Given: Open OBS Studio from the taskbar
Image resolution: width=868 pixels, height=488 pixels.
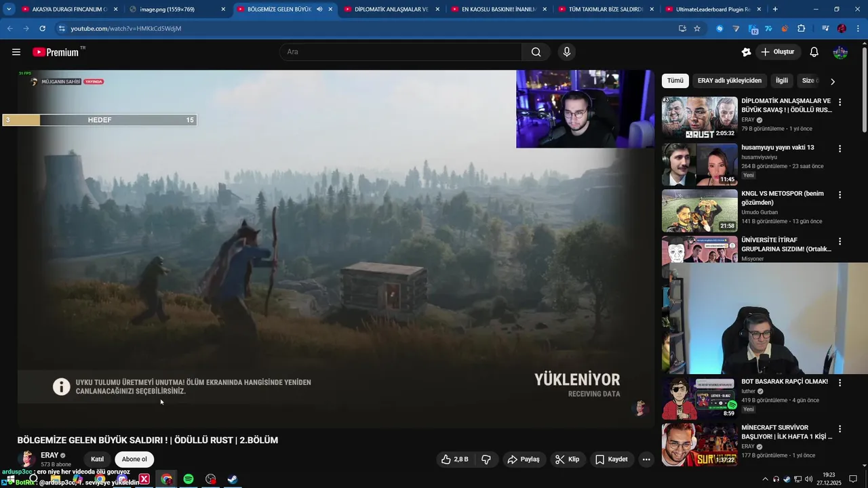Looking at the screenshot, I should [210, 479].
